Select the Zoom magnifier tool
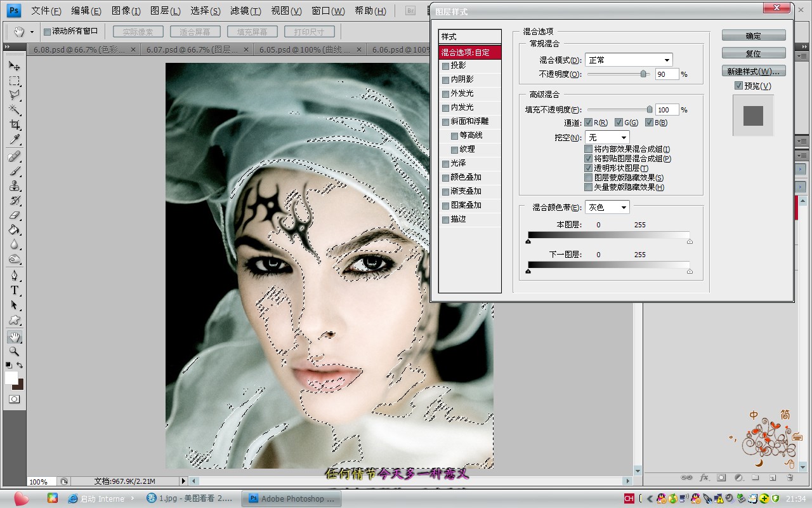812x508 pixels. pyautogui.click(x=14, y=351)
